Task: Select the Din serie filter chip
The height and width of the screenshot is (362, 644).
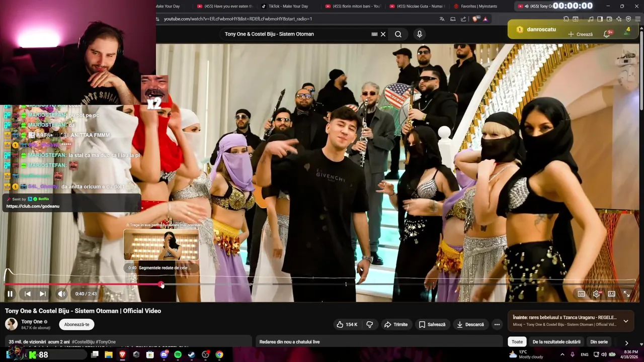Action: pyautogui.click(x=599, y=342)
